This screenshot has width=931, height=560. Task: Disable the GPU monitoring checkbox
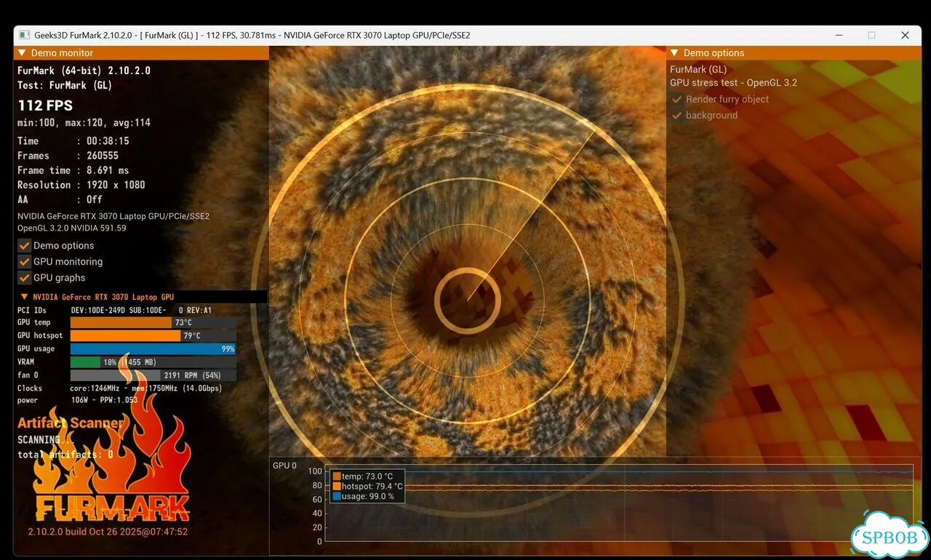pos(25,262)
